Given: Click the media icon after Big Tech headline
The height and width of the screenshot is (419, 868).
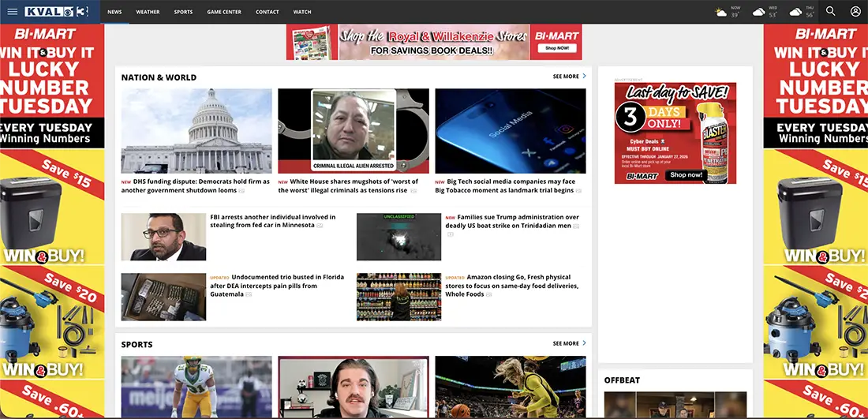Looking at the screenshot, I should click(x=578, y=191).
